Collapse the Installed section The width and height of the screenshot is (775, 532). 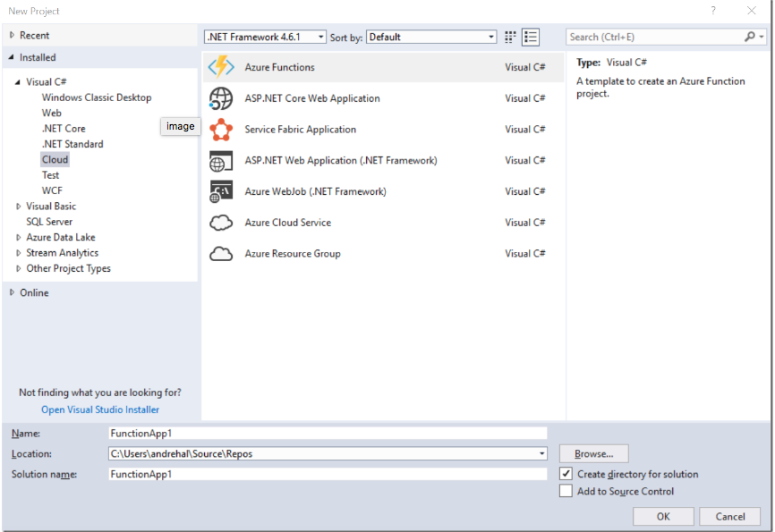point(12,57)
